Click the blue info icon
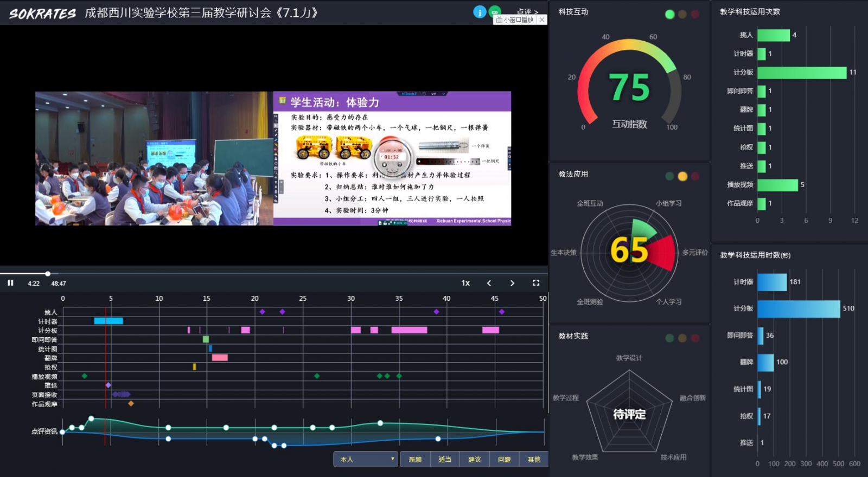This screenshot has width=868, height=477. 480,12
